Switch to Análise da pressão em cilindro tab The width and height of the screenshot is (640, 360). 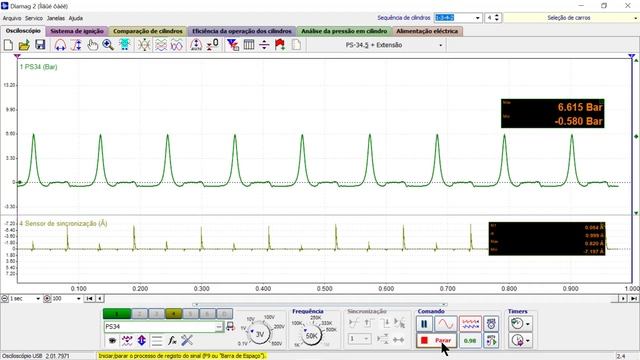pyautogui.click(x=344, y=31)
